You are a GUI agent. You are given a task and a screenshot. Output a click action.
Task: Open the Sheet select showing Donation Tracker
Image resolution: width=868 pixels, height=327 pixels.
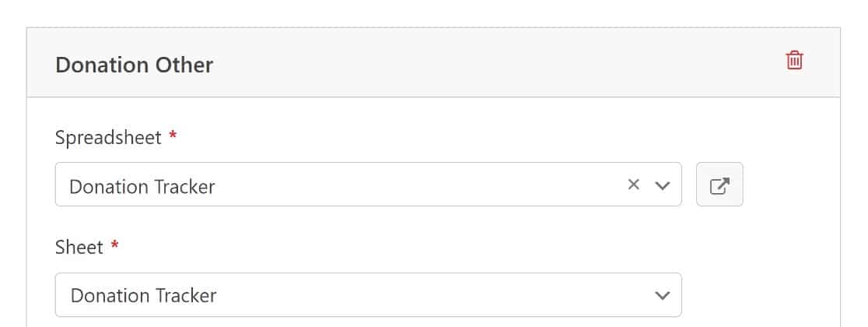pos(368,295)
